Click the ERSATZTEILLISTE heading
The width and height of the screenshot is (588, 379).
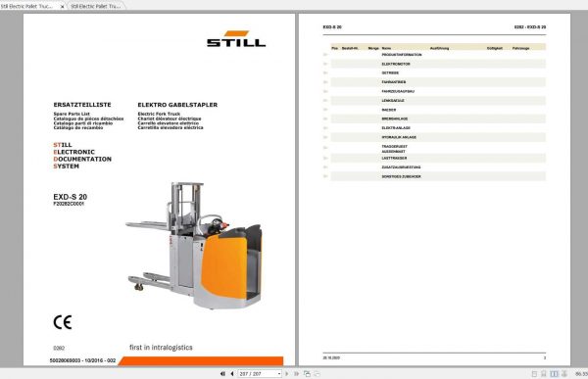point(82,105)
